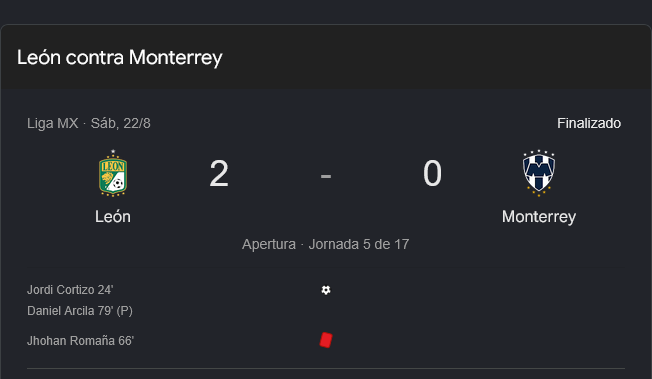Click the Monterrey club crest logo

pos(539,173)
